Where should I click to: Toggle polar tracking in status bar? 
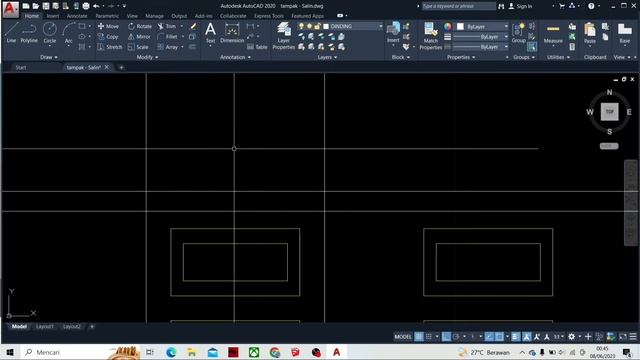point(456,337)
